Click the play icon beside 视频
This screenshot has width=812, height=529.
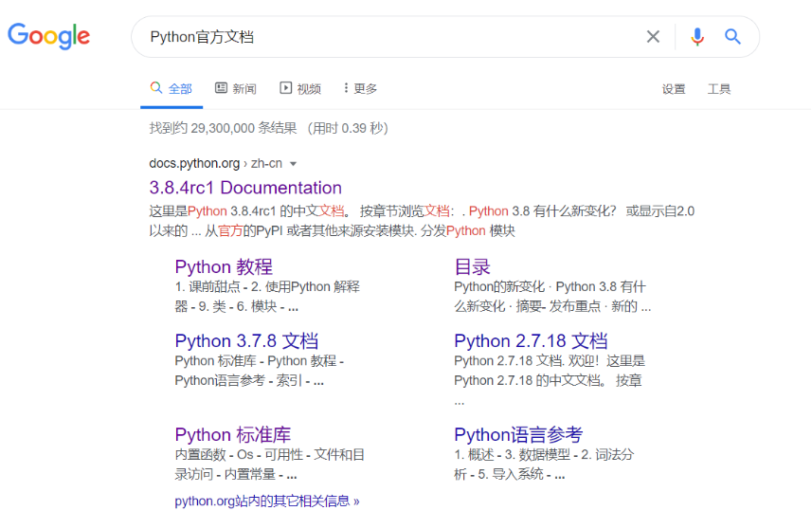[x=286, y=88]
